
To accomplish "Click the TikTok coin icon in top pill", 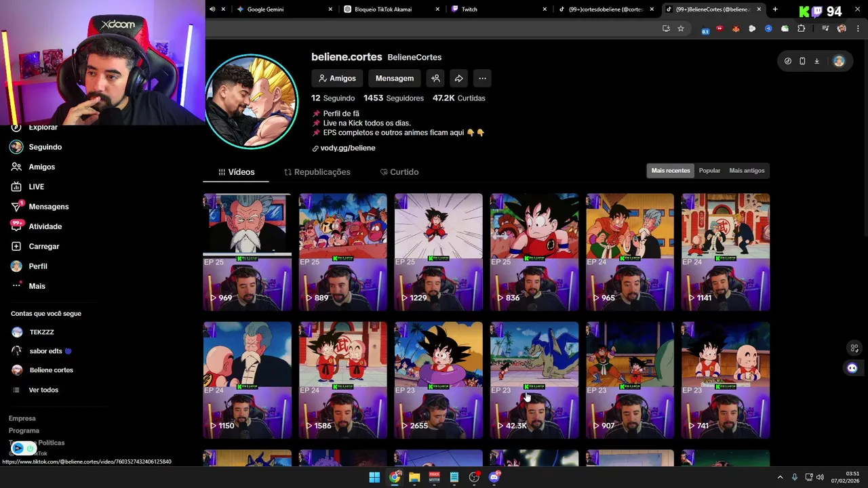I will click(x=787, y=61).
